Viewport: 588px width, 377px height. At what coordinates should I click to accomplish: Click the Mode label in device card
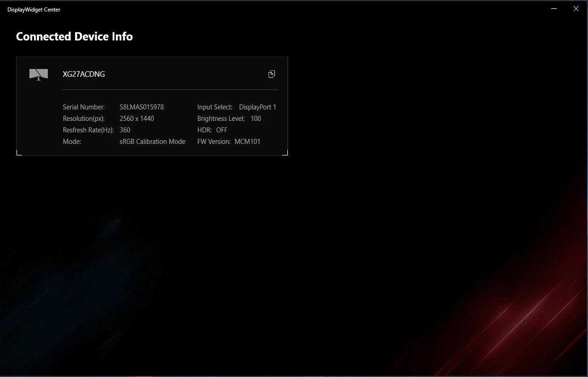(72, 142)
